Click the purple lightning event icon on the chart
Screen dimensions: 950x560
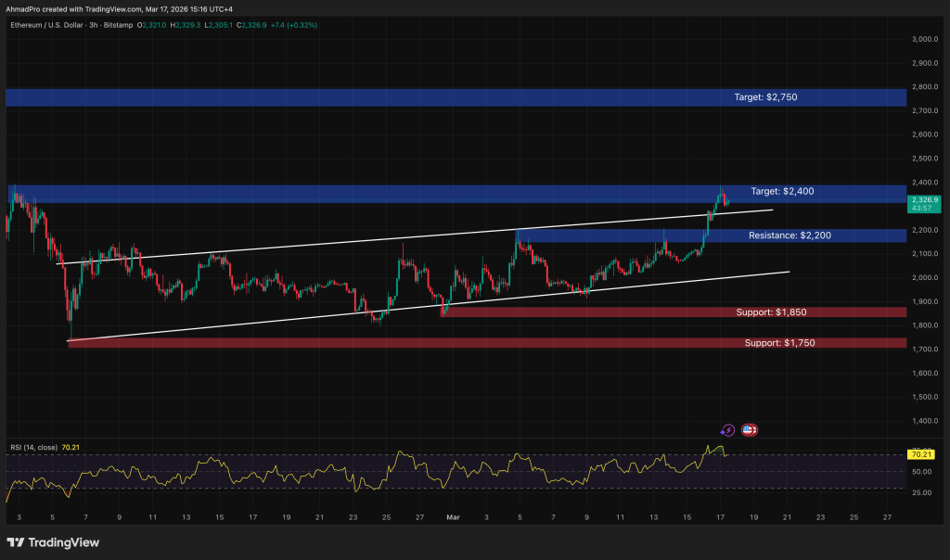click(727, 429)
